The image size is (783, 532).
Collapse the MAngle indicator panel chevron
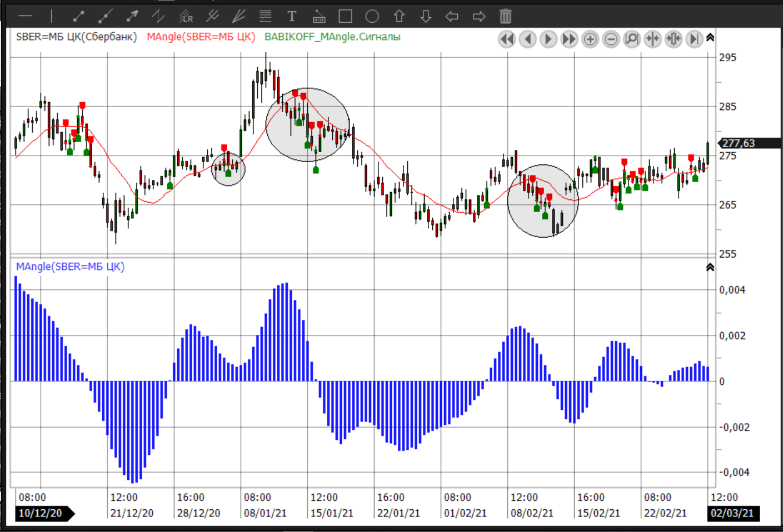point(710,267)
